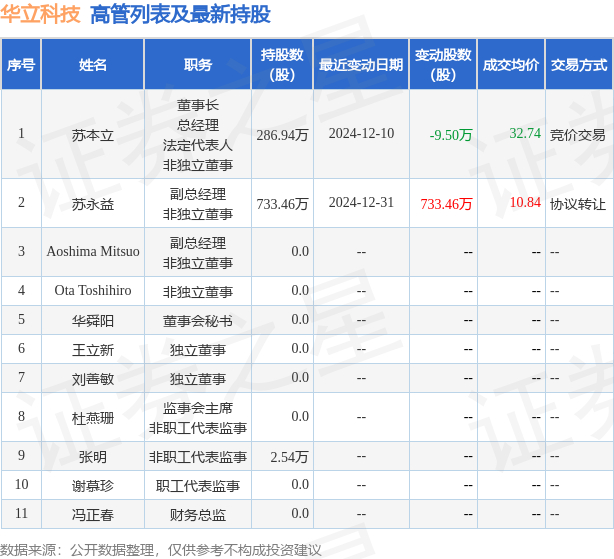Click the 董事长 position text
This screenshot has width=614, height=559.
pyautogui.click(x=198, y=105)
